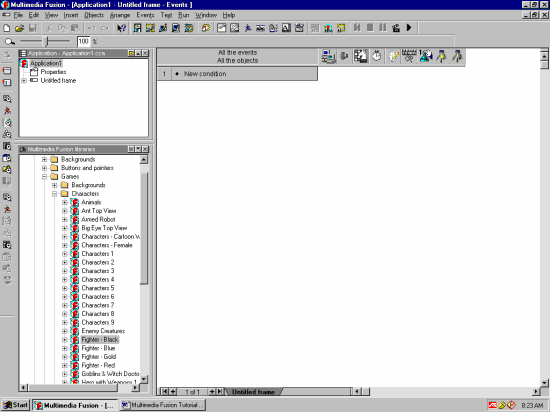Image resolution: width=551 pixels, height=413 pixels.
Task: Expand the Characters 1 library
Action: (x=65, y=254)
